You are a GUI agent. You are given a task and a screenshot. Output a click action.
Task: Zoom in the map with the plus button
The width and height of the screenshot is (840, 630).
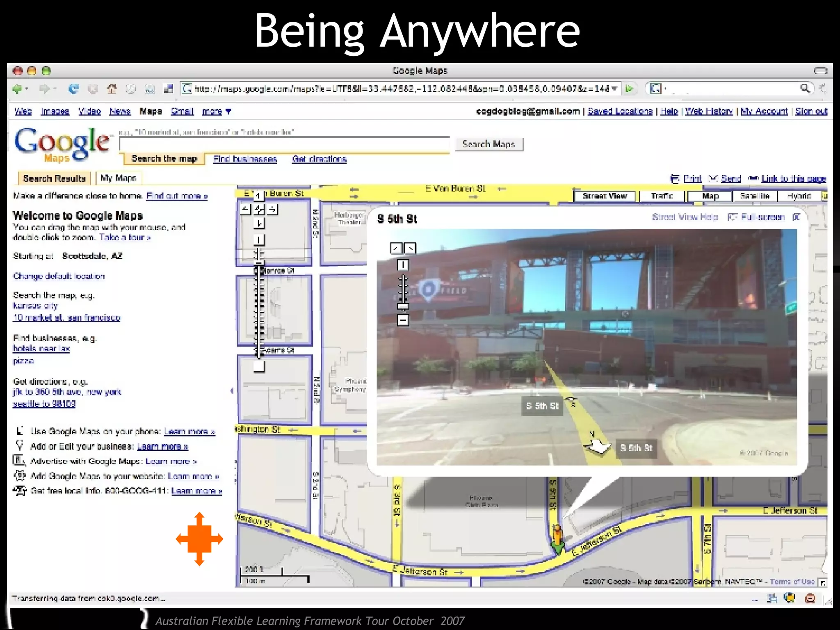click(258, 240)
